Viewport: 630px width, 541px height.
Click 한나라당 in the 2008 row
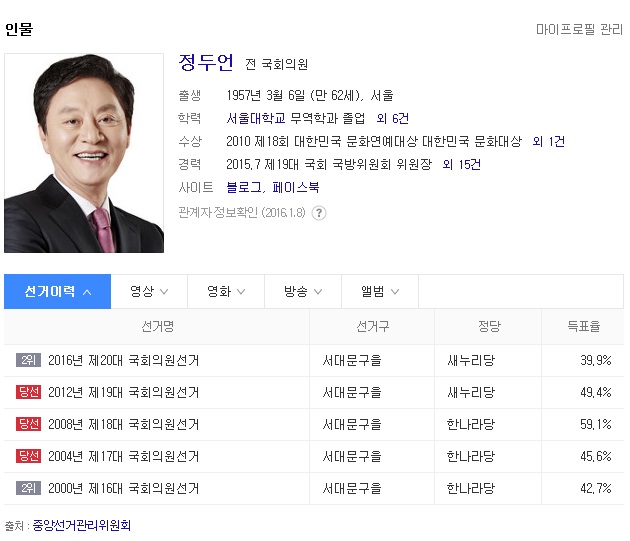point(471,424)
